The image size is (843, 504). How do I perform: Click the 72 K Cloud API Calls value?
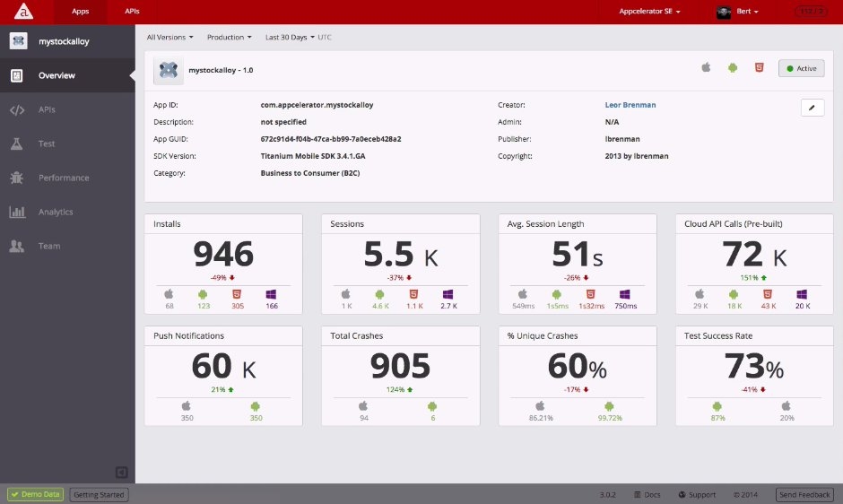click(x=753, y=255)
